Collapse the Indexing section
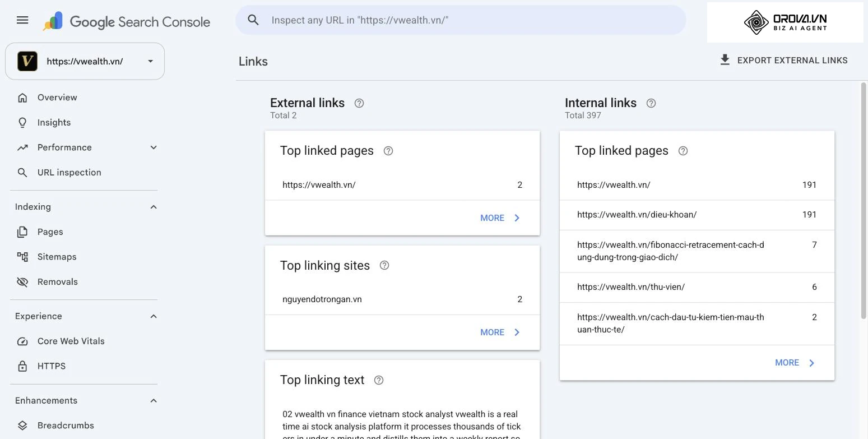The height and width of the screenshot is (439, 868). pos(154,207)
